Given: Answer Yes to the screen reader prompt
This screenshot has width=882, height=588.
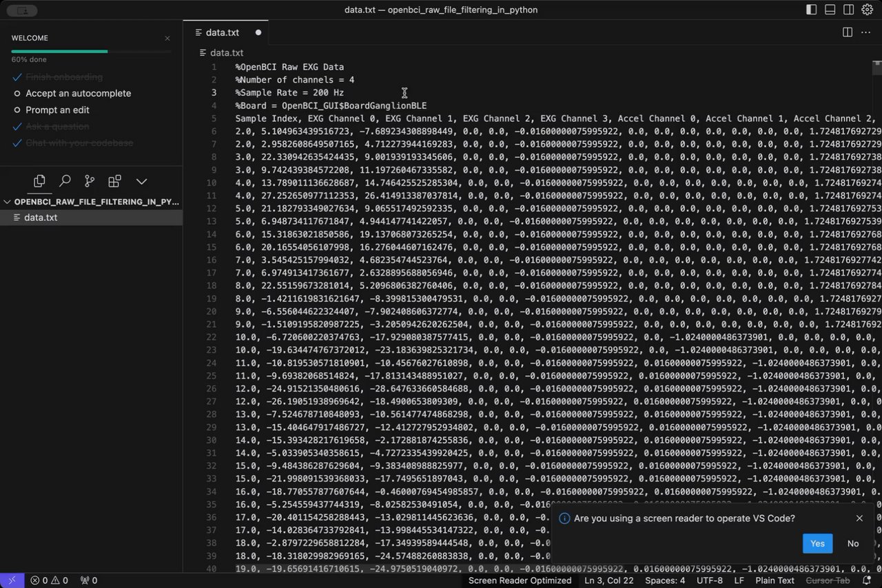Looking at the screenshot, I should 817,543.
